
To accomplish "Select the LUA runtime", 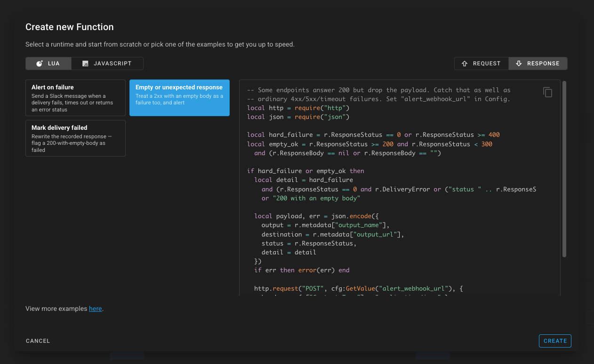I will click(48, 63).
